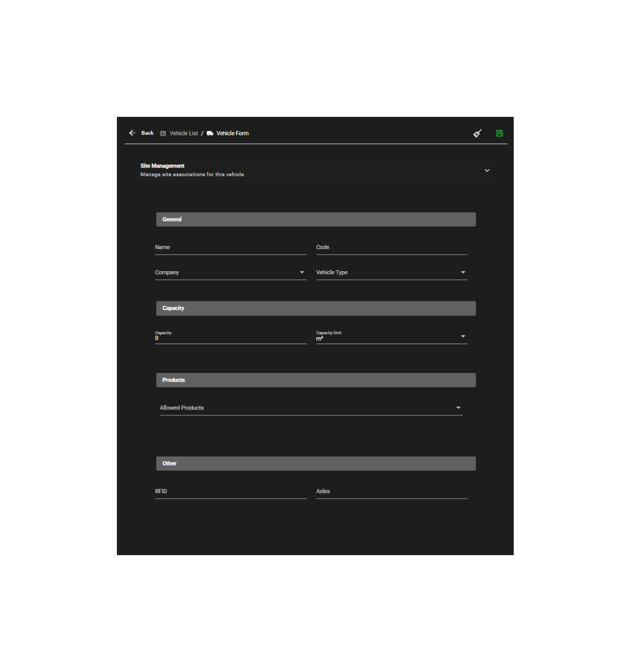
Task: Click the Vehicle List breadcrumb list icon
Action: (163, 133)
